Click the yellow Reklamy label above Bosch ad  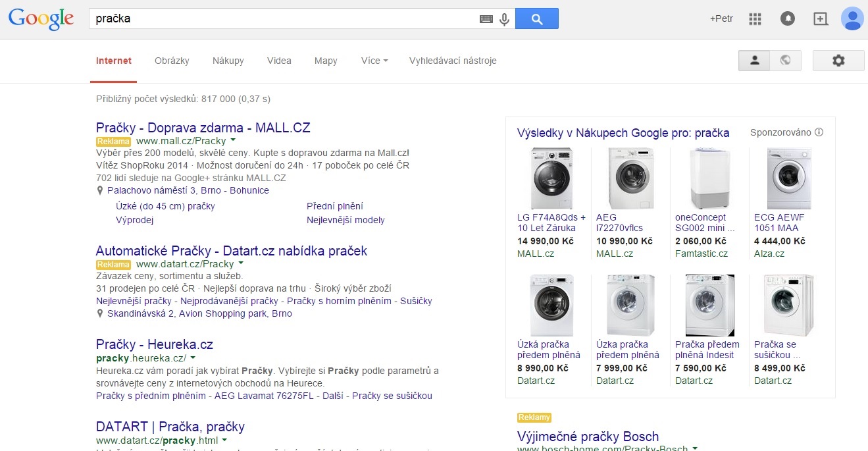534,417
